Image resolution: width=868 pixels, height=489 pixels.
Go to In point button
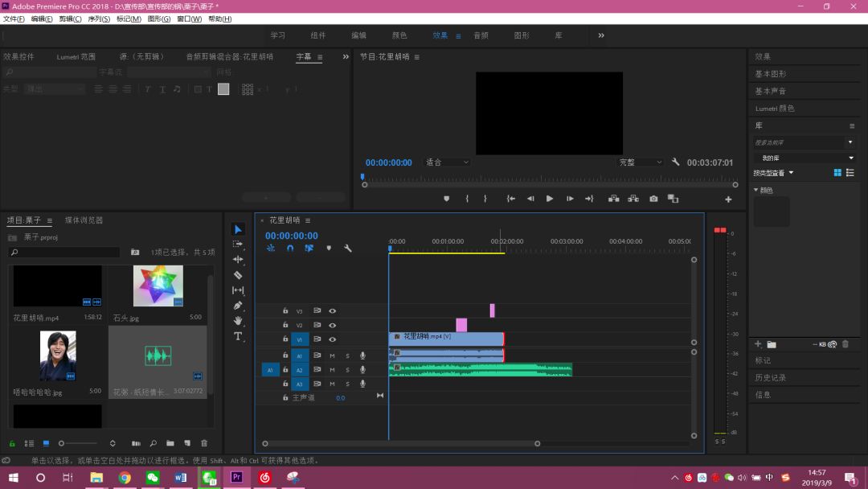pyautogui.click(x=511, y=199)
